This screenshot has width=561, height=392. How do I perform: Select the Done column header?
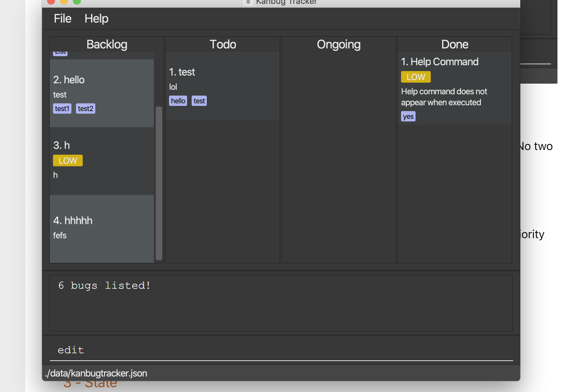[x=455, y=44]
